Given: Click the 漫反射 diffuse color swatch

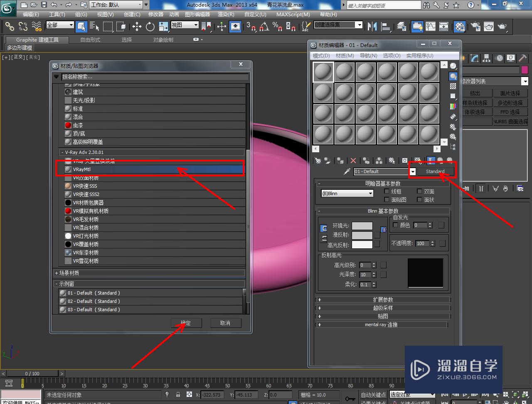Looking at the screenshot, I should [362, 235].
